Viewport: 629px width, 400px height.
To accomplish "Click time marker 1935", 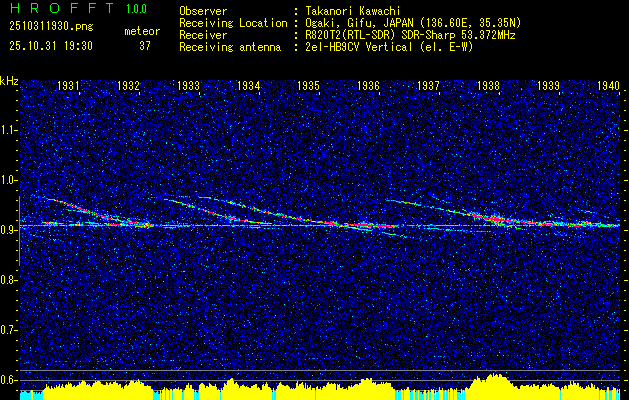I will pyautogui.click(x=308, y=85).
